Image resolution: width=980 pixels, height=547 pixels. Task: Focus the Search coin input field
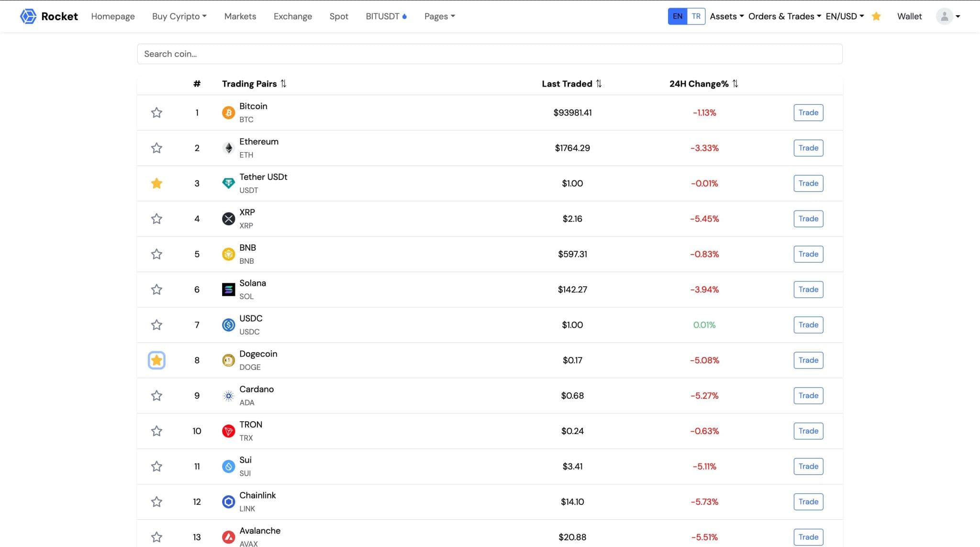coord(490,54)
